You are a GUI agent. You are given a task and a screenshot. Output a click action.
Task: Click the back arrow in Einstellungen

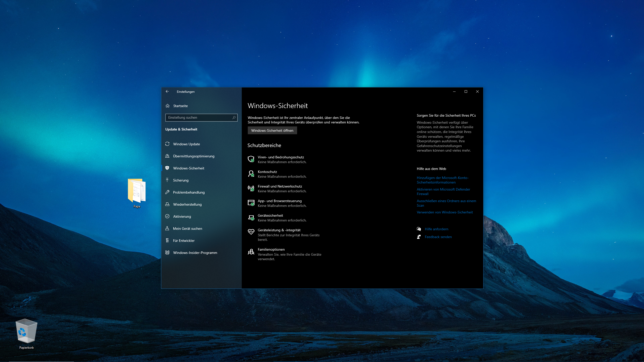pyautogui.click(x=167, y=92)
